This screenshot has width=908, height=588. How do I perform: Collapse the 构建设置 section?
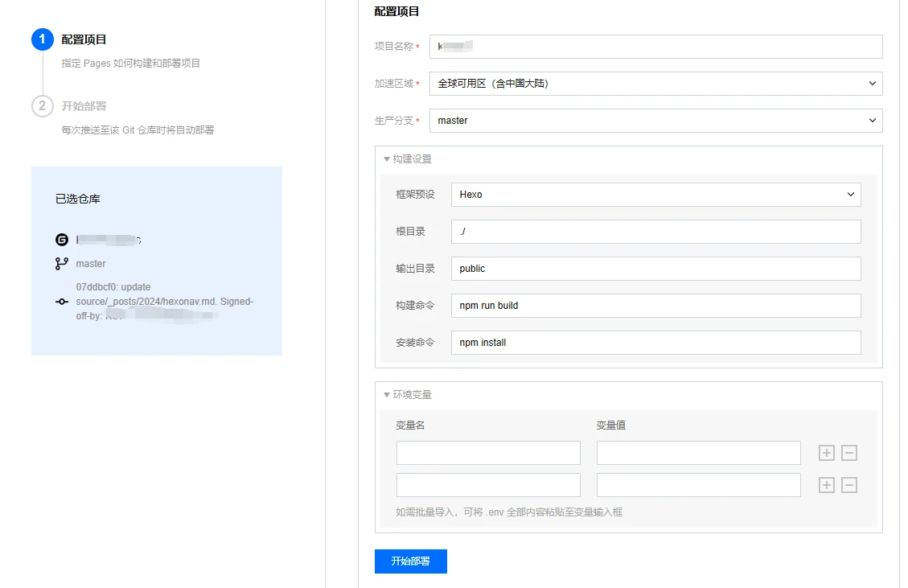pos(408,159)
